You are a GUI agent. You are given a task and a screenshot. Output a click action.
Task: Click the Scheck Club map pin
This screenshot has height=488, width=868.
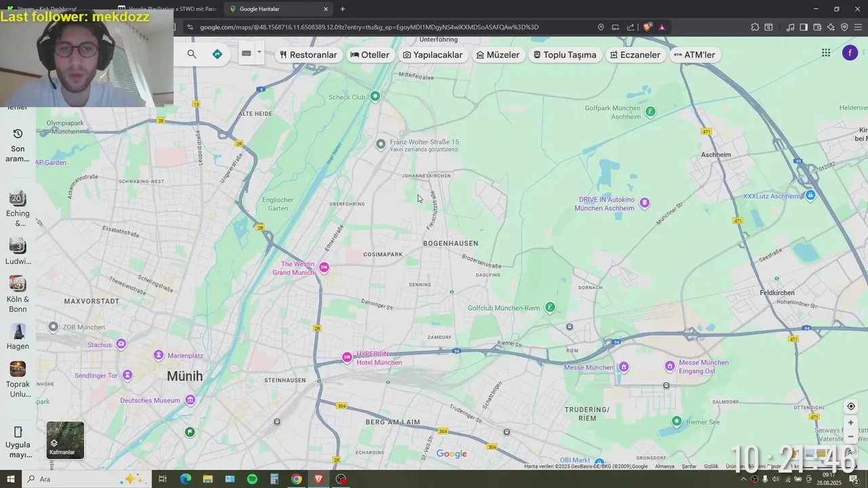click(375, 96)
